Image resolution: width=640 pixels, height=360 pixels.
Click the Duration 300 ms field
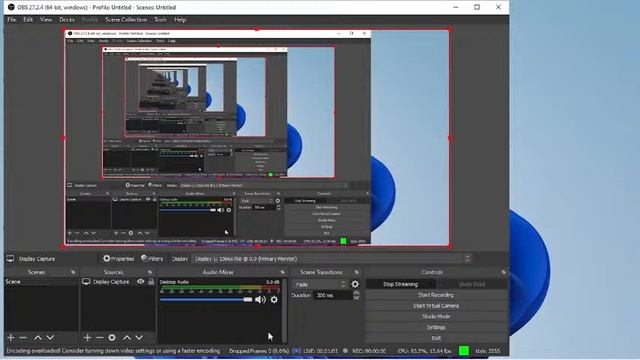[x=333, y=295]
